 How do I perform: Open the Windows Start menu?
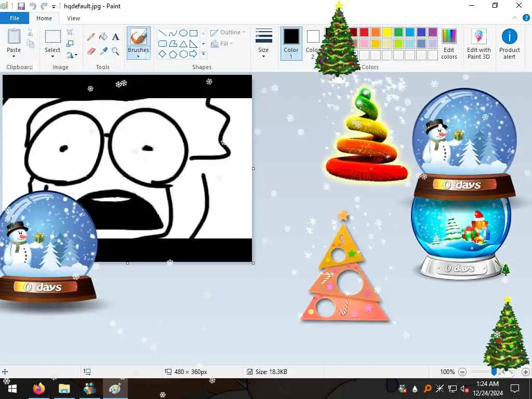pyautogui.click(x=12, y=389)
